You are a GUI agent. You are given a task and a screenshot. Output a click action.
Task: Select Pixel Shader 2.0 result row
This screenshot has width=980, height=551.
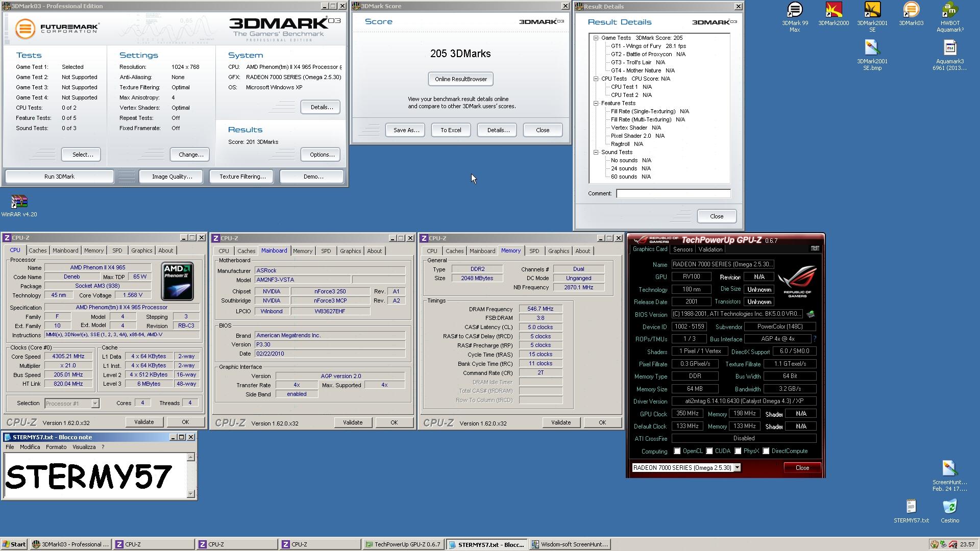(638, 136)
